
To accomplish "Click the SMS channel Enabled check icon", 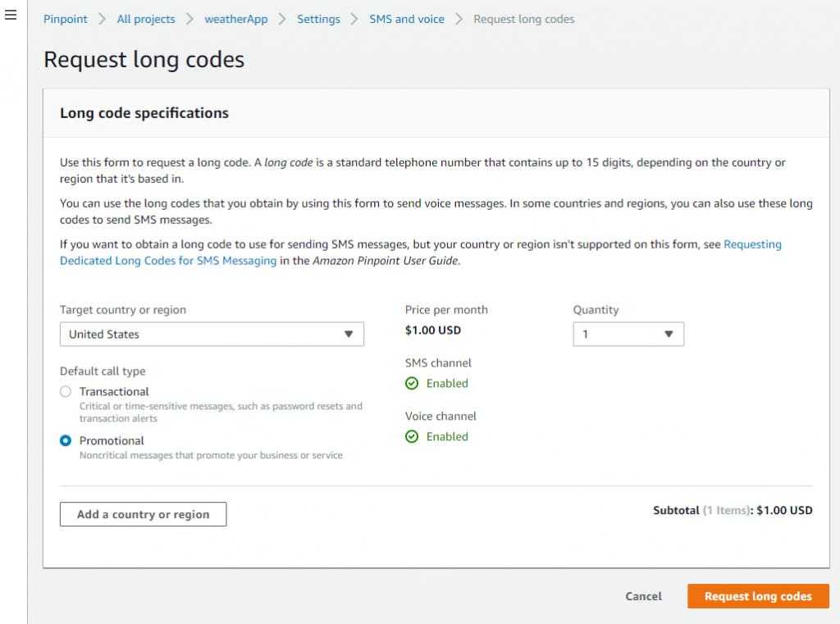I will pos(412,383).
